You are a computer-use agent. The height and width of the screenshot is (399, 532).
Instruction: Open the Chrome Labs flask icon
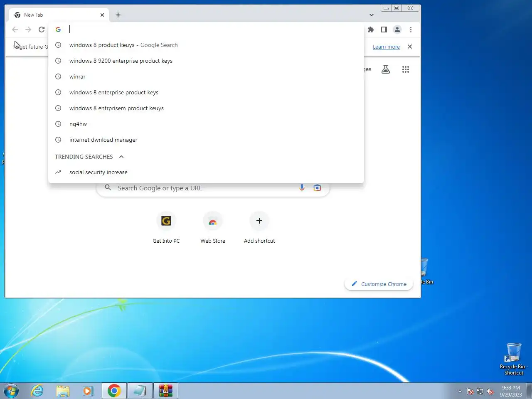(386, 69)
